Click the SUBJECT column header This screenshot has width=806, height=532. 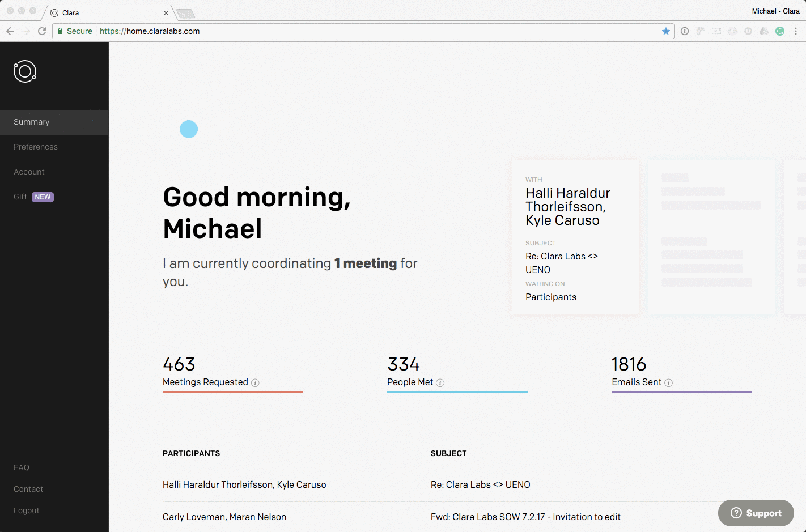pos(449,453)
